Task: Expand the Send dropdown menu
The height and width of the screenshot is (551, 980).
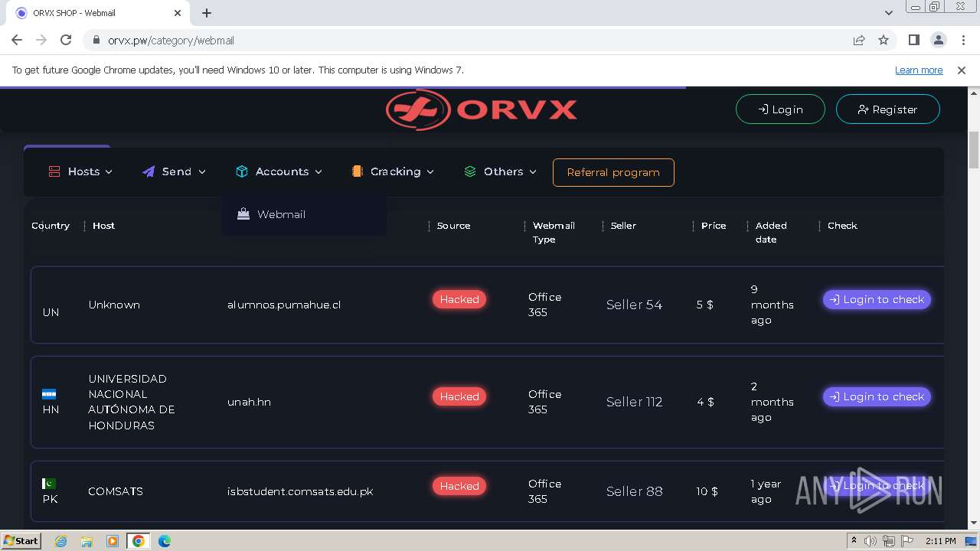Action: 174,171
